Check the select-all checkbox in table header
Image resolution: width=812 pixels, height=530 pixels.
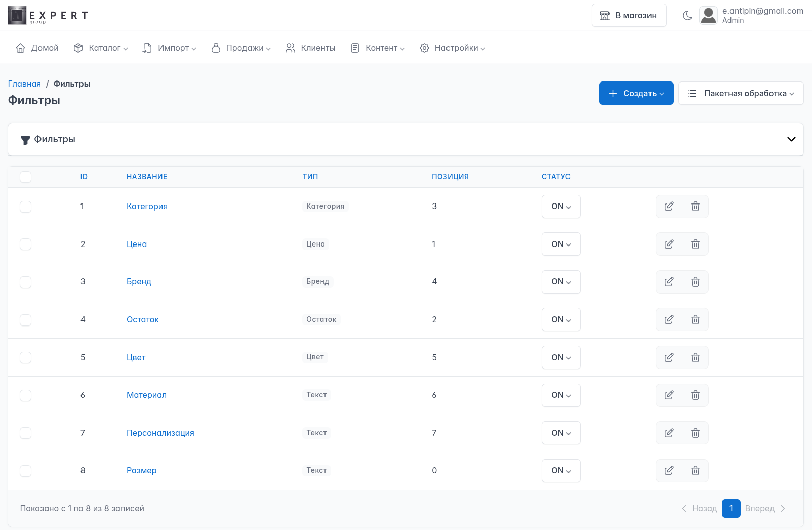click(26, 177)
